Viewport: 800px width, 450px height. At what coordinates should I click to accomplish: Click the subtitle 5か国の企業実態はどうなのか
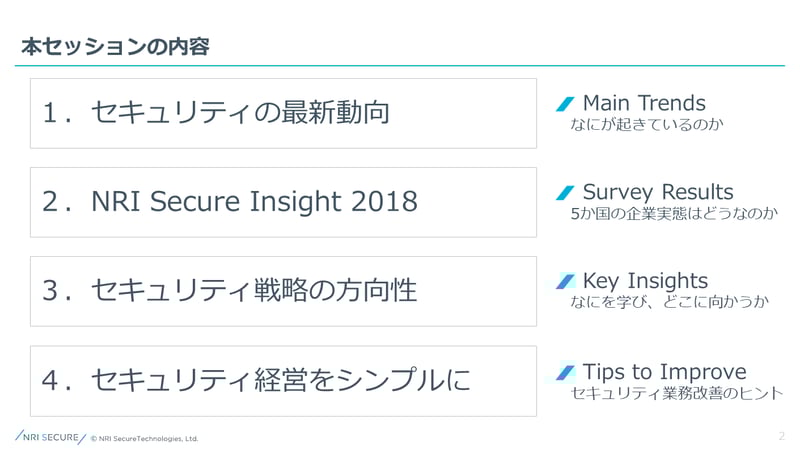674,213
